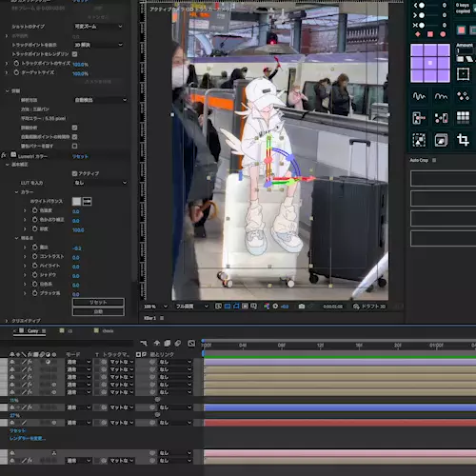Screen dimensions: 476x476
Task: Toggle stopwatch for コントラスト property
Action: pyautogui.click(x=35, y=256)
